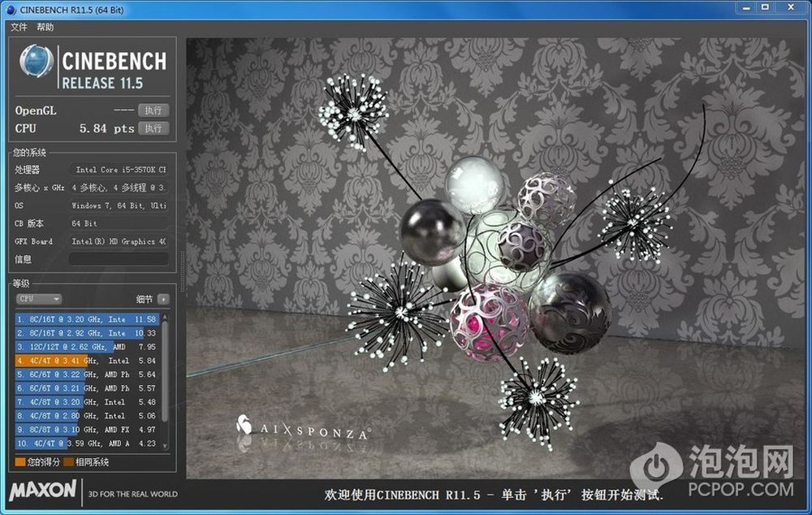The image size is (812, 515).
Task: Select ranking row 9. 8C/8T @ 3.10 GHz
Action: coord(87,430)
